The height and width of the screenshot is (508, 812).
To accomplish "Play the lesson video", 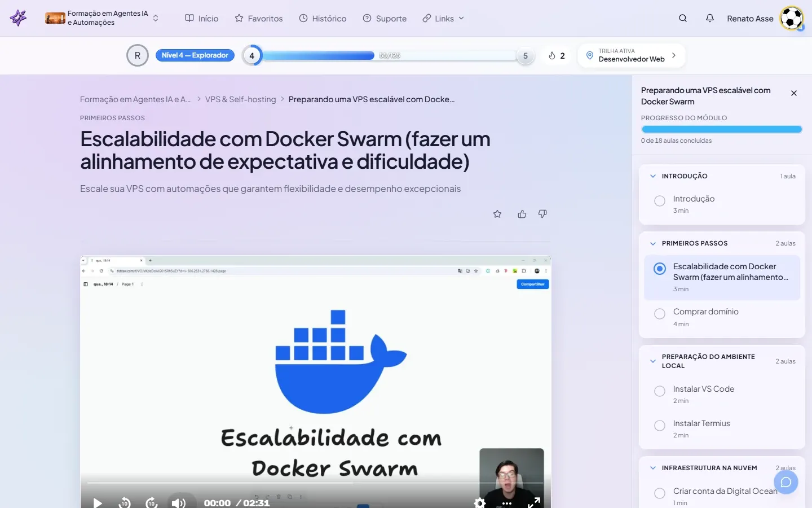I will click(x=98, y=502).
